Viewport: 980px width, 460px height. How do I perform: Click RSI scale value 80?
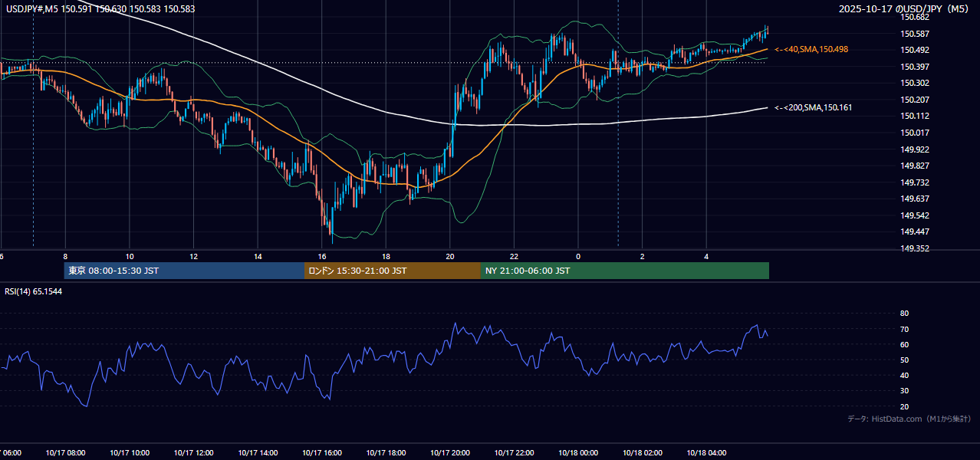[x=905, y=314]
